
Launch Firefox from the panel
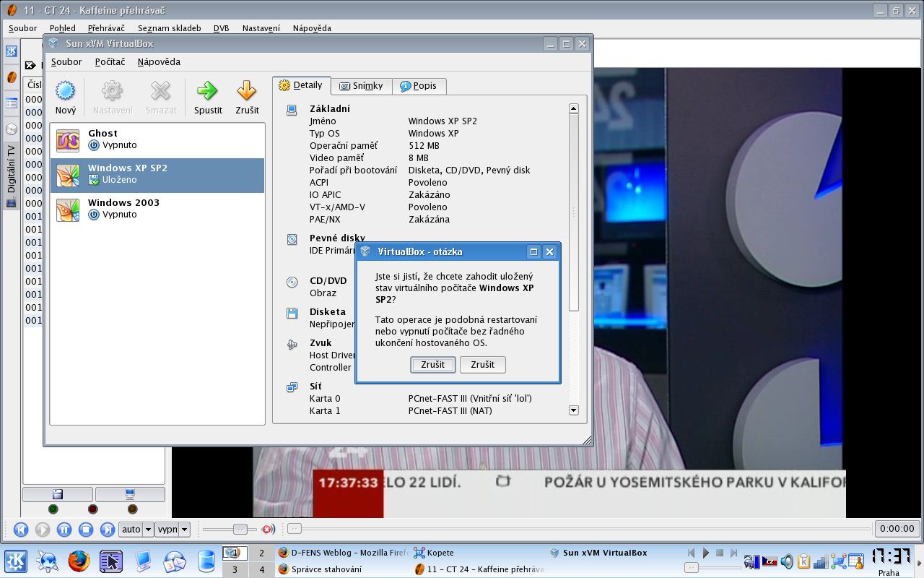[x=79, y=561]
